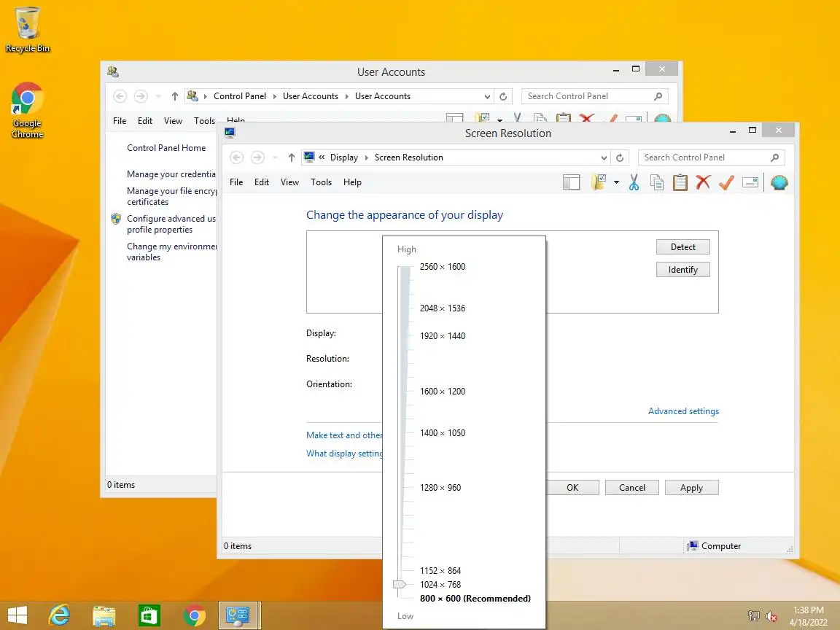Screen dimensions: 840x630
Task: Open Help menu in Screen Resolution window
Action: (352, 182)
